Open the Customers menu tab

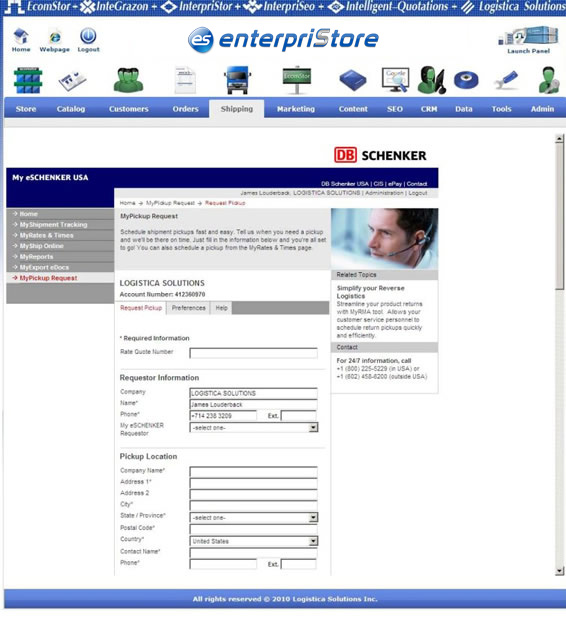pos(129,109)
